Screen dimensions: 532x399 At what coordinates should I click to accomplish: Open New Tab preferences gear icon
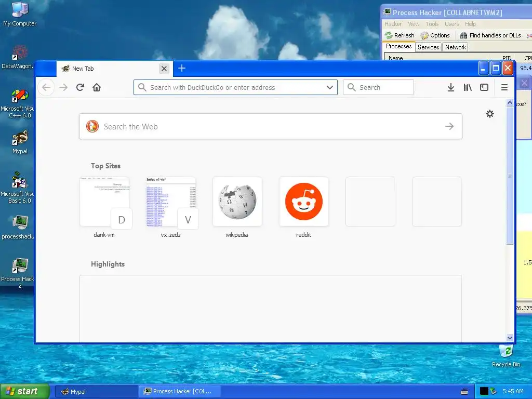[x=489, y=114]
